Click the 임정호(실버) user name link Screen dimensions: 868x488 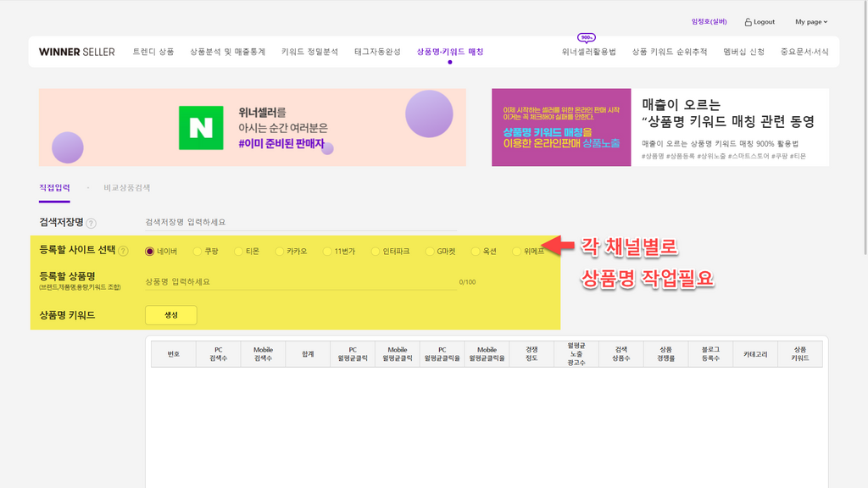click(x=709, y=21)
